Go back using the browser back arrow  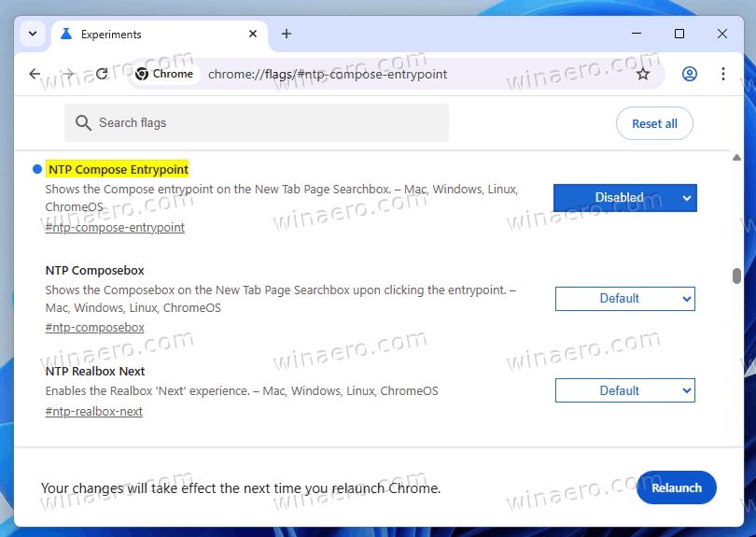point(35,74)
